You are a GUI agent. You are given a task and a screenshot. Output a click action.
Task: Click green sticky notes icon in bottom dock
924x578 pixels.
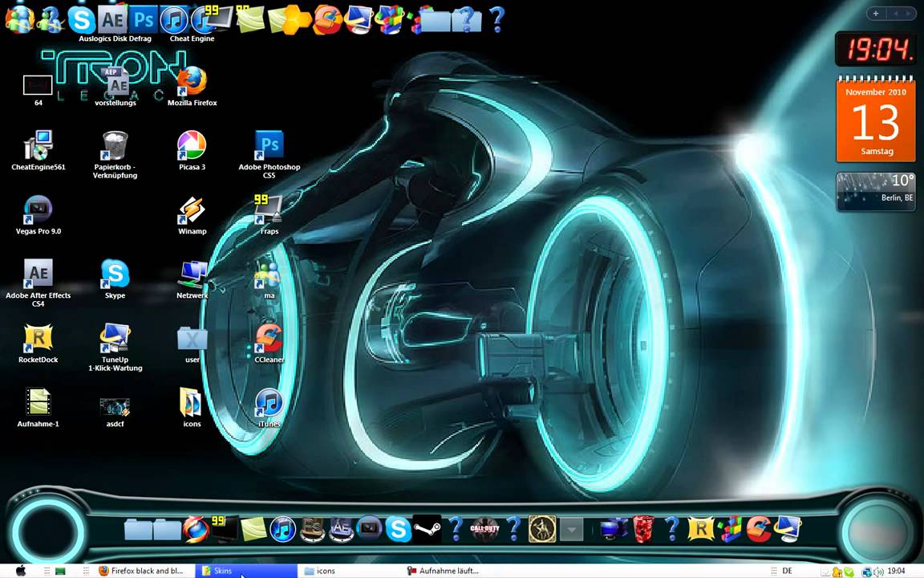[254, 529]
